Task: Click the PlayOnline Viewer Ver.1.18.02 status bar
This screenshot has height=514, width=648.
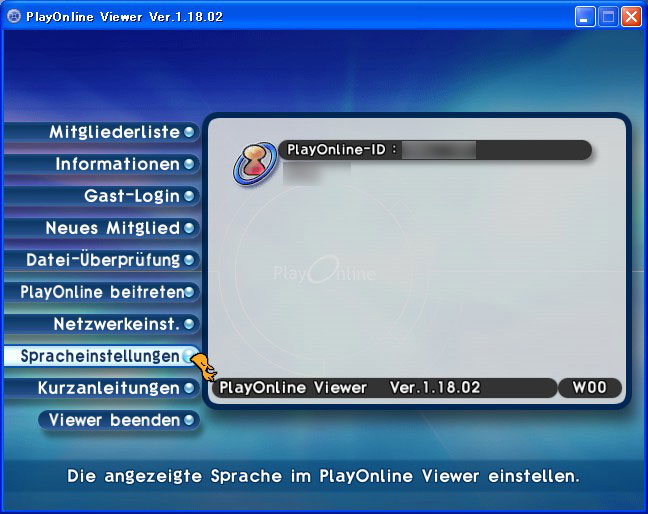Action: (384, 388)
